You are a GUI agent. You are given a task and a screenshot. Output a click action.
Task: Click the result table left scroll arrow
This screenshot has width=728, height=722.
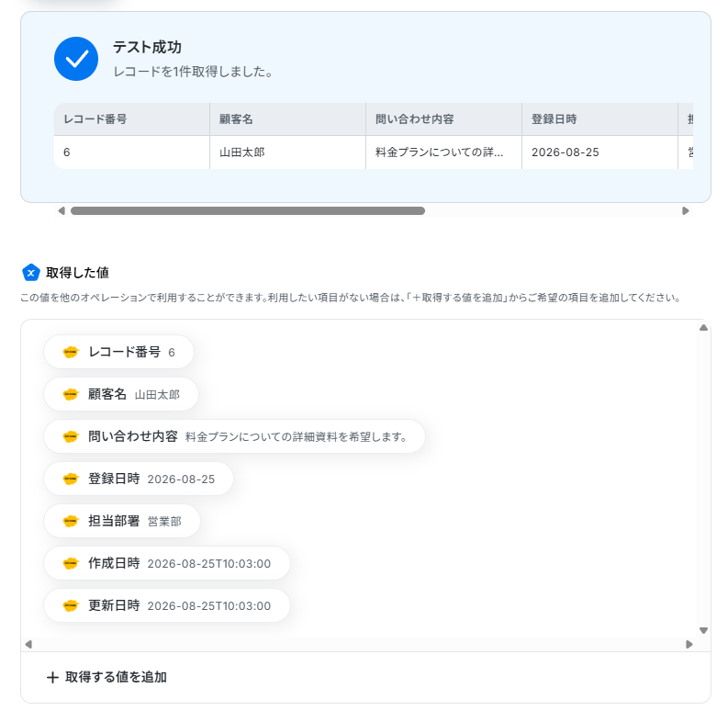tap(62, 211)
